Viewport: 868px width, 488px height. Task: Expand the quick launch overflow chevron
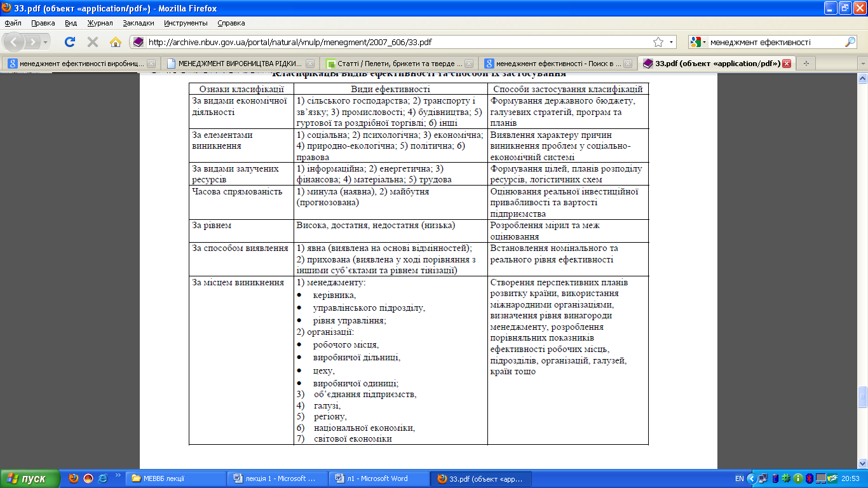click(x=118, y=475)
